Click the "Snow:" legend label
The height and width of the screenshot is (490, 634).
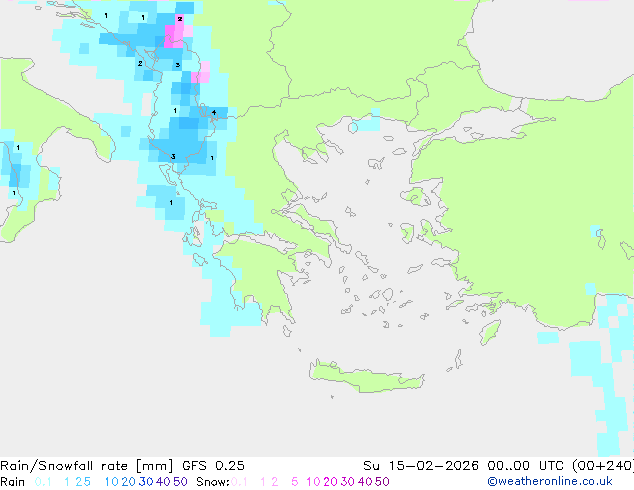pyautogui.click(x=213, y=482)
